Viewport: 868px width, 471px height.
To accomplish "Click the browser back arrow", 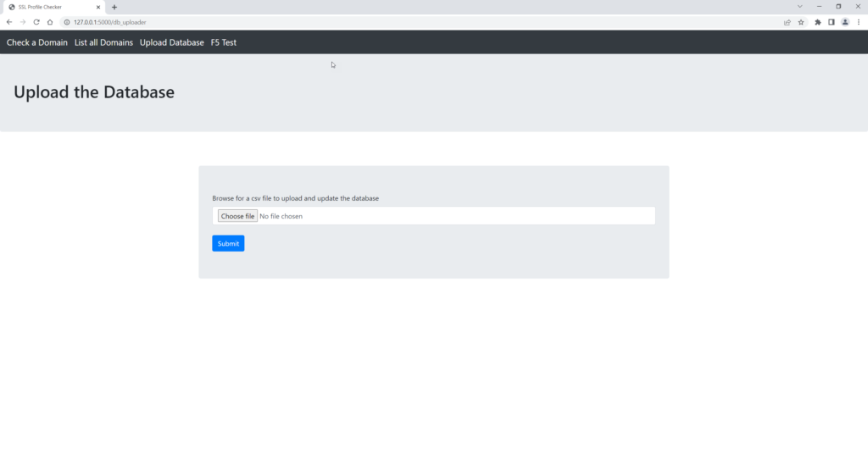I will click(x=9, y=22).
